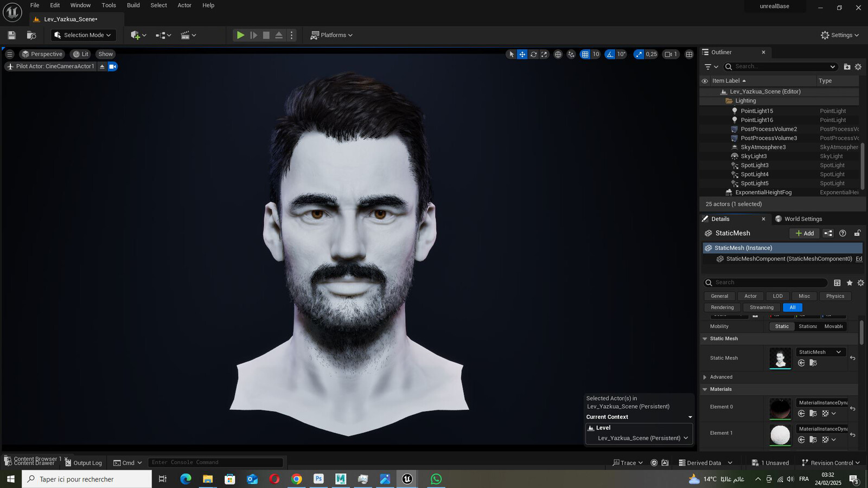Eject from piloted CineCameraActor1
This screenshot has height=488, width=868.
tap(101, 67)
